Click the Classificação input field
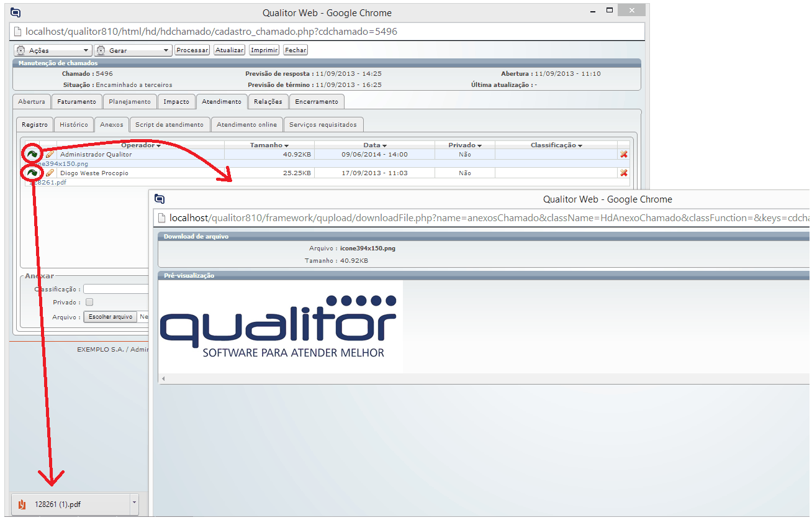 point(116,290)
